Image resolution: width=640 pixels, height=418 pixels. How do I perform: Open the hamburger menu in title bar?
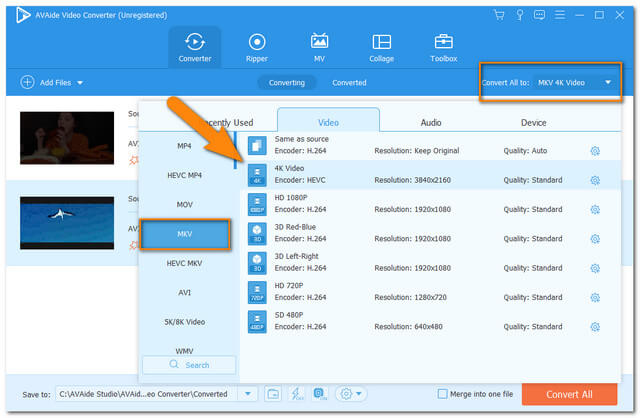(560, 16)
